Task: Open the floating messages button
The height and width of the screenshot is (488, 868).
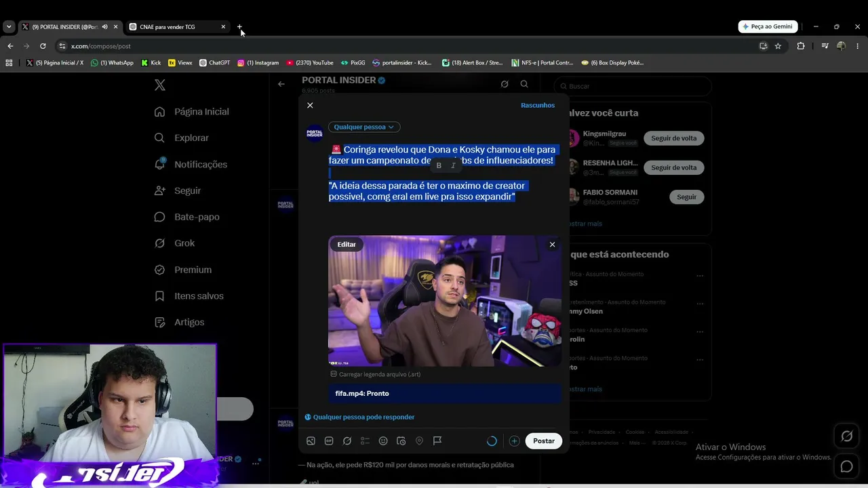Action: coord(846,466)
